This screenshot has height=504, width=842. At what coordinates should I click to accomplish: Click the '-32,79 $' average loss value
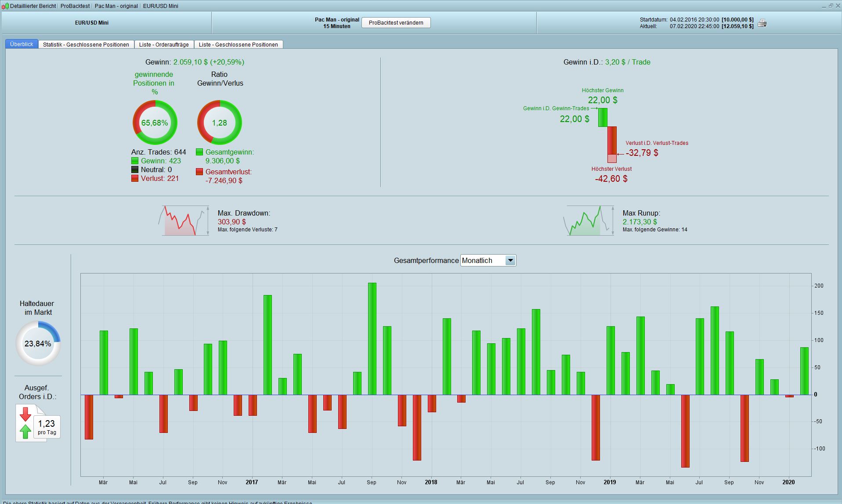click(x=642, y=153)
